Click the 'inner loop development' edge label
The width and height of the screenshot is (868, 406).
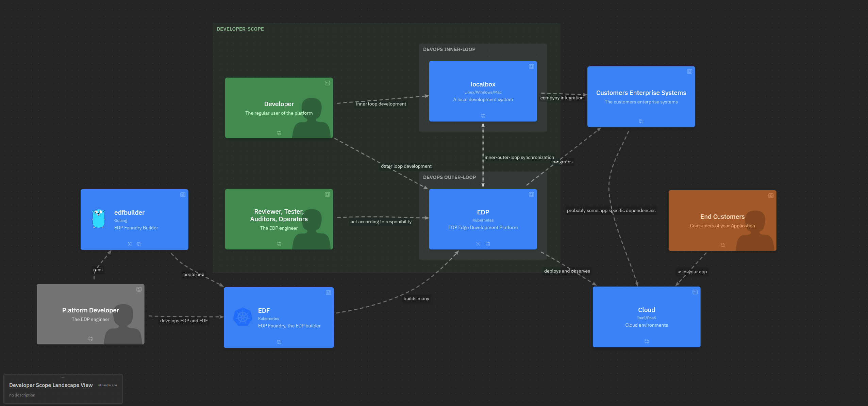381,104
